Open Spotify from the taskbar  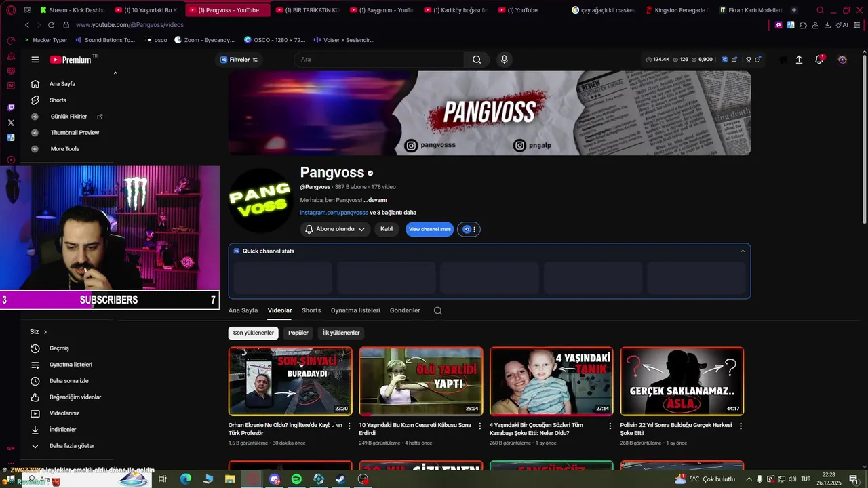pos(296,479)
